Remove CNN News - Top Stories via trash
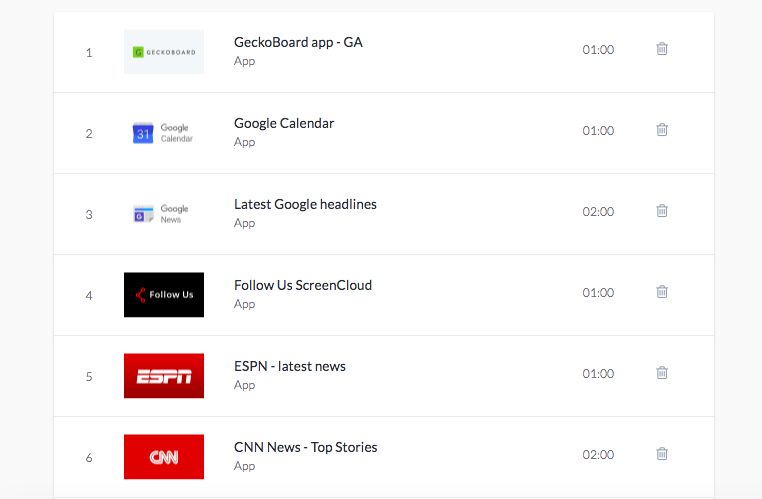The image size is (762, 499). [661, 453]
